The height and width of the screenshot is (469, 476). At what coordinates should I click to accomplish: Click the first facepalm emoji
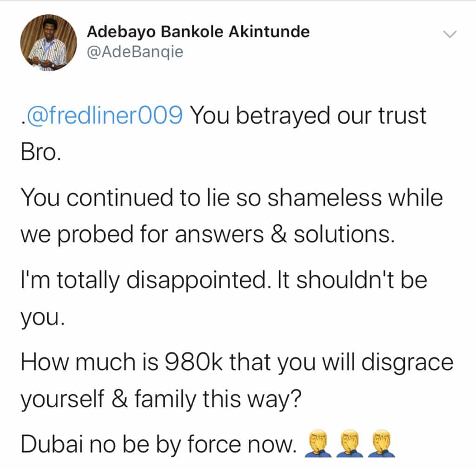(318, 443)
